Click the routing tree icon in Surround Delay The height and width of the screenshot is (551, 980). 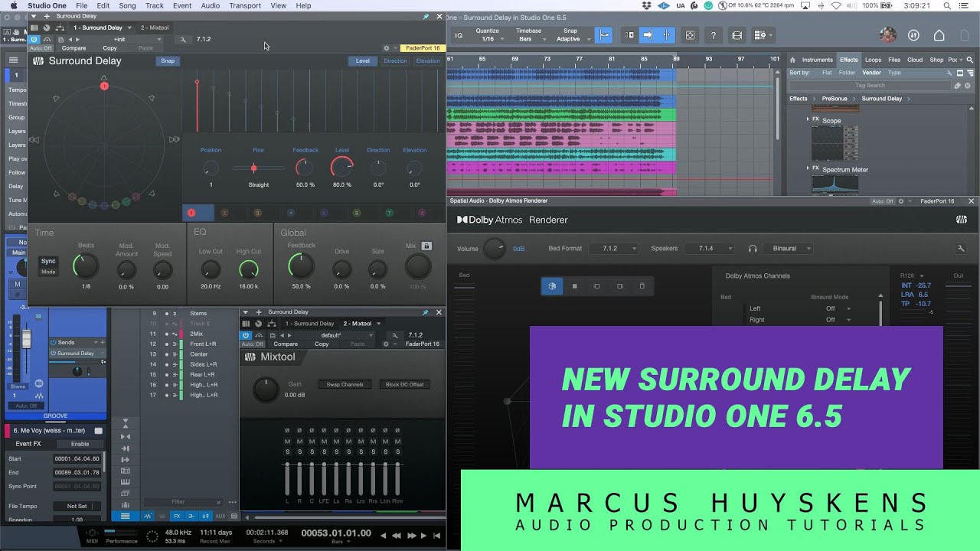59,28
